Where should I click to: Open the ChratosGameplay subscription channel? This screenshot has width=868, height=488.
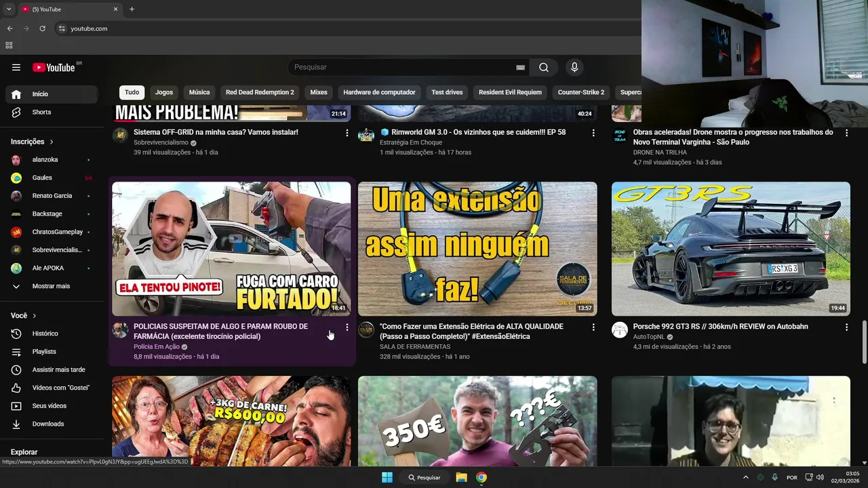click(x=52, y=232)
